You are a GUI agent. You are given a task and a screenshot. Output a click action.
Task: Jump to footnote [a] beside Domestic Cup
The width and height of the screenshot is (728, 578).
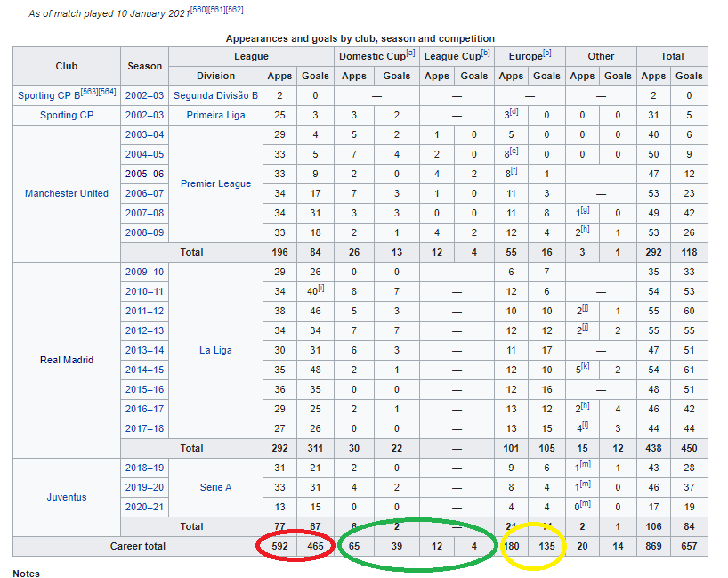(x=410, y=53)
